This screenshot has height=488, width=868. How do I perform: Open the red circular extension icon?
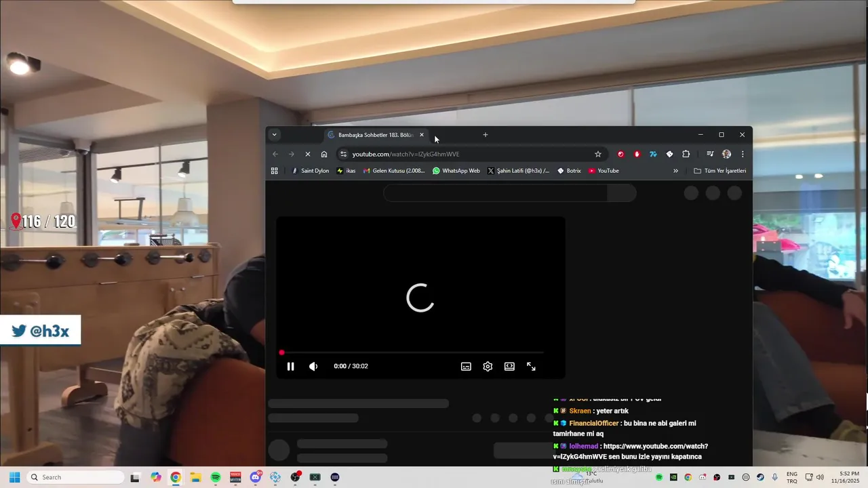coord(620,154)
